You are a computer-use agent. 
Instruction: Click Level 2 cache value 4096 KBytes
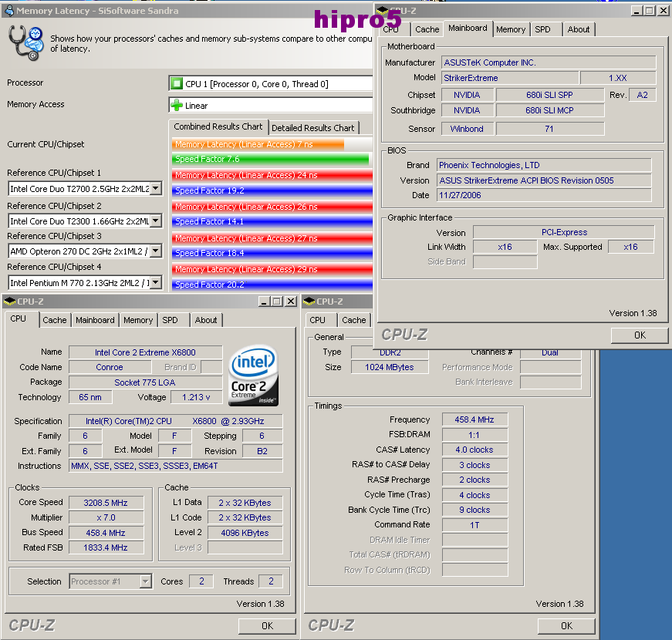coord(245,533)
